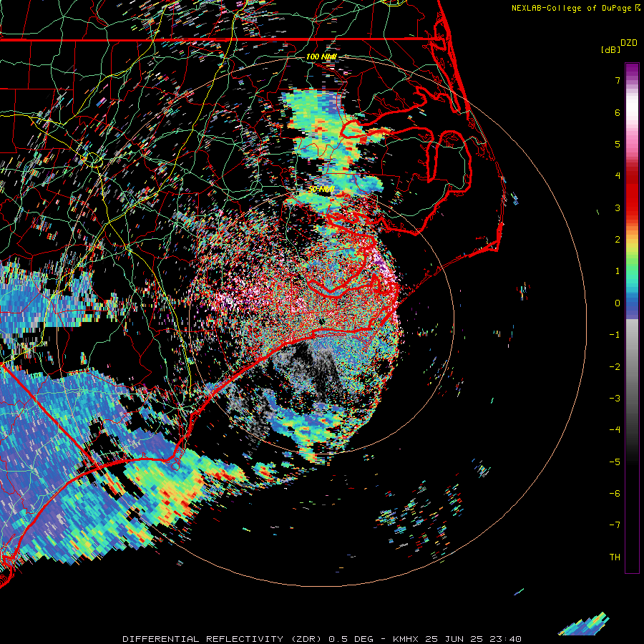Click the -4 dB scale label

click(615, 430)
